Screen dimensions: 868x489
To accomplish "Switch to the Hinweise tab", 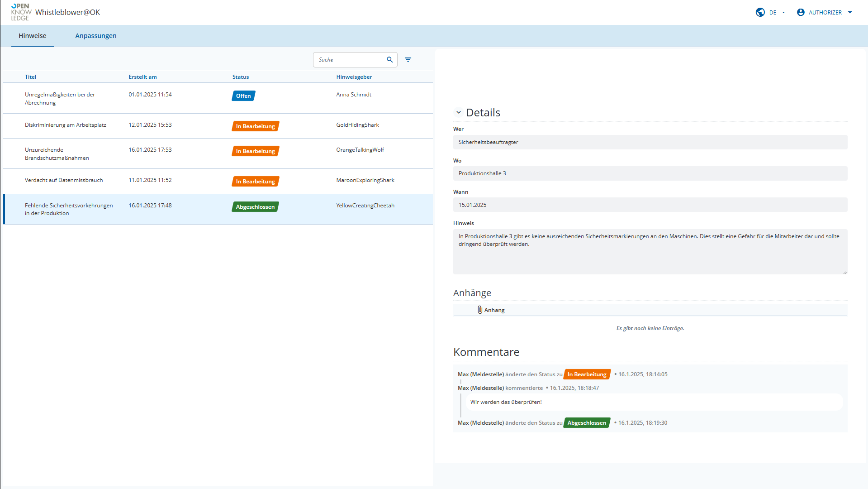I will 32,36.
